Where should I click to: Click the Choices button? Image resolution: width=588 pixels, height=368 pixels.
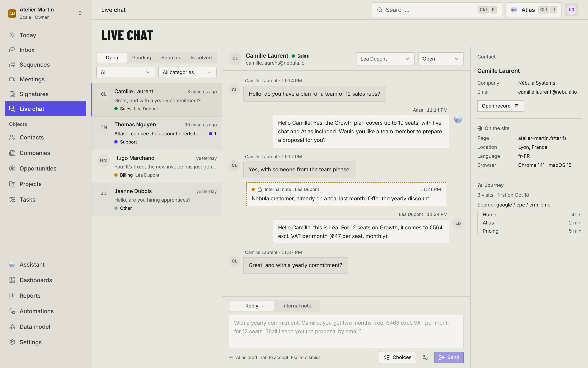tap(397, 357)
